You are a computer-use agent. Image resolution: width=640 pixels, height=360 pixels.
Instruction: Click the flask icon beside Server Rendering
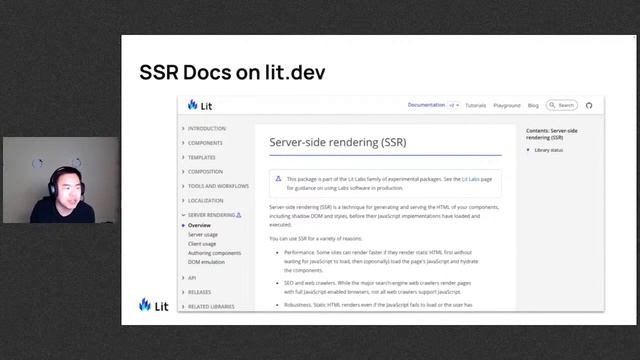pos(239,215)
